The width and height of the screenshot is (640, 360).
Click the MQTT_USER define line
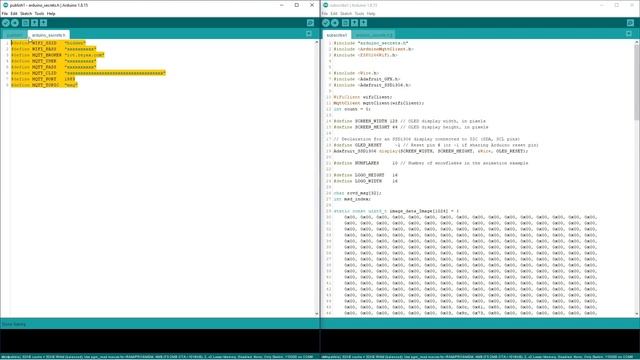(53, 61)
